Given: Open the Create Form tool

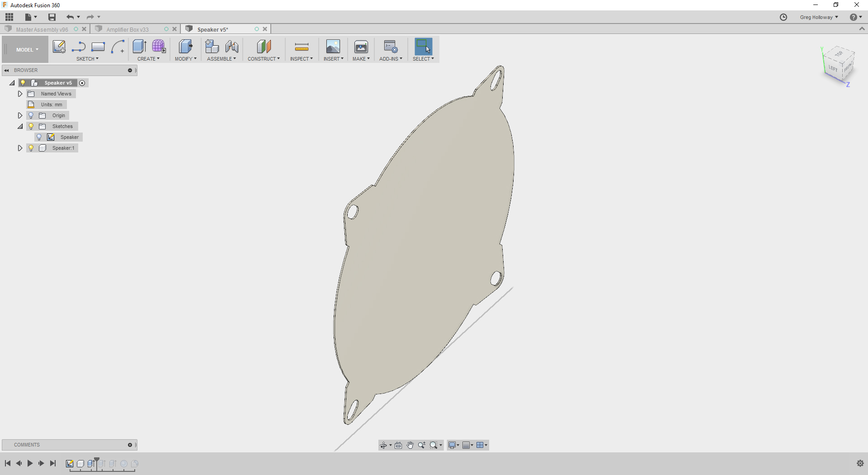Looking at the screenshot, I should [159, 47].
